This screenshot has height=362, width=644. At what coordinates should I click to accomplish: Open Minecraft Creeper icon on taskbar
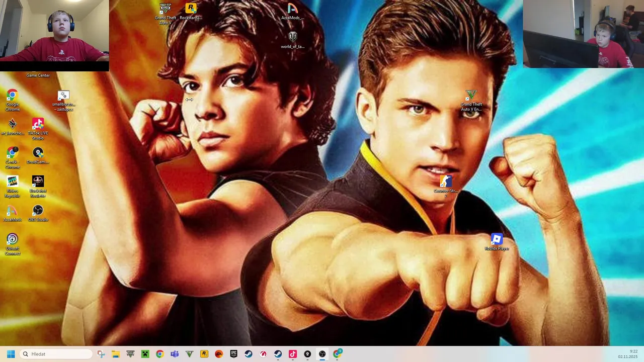click(x=145, y=354)
